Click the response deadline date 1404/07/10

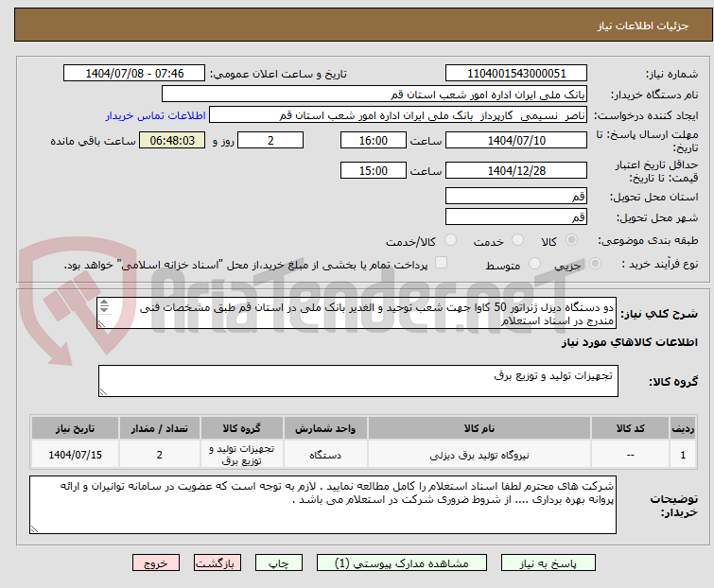[x=516, y=140]
